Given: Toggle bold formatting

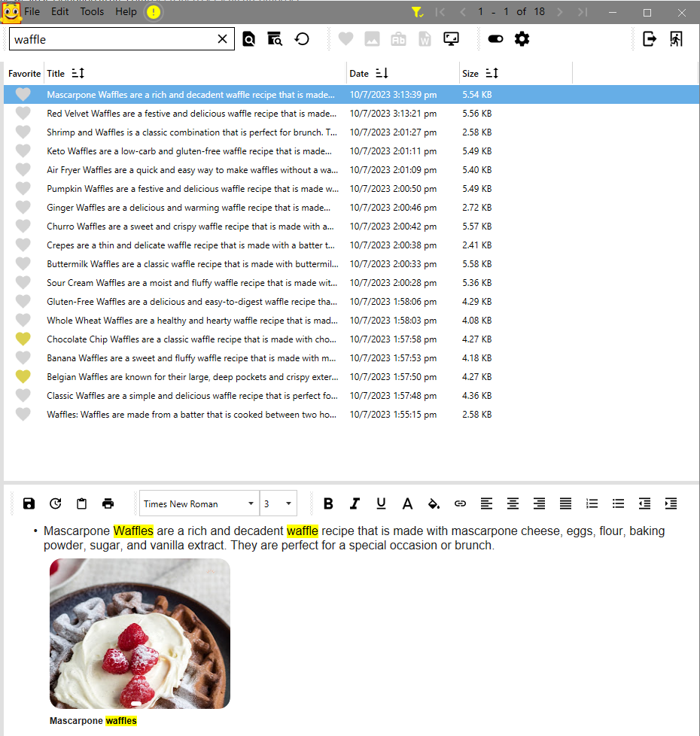Looking at the screenshot, I should [x=328, y=503].
